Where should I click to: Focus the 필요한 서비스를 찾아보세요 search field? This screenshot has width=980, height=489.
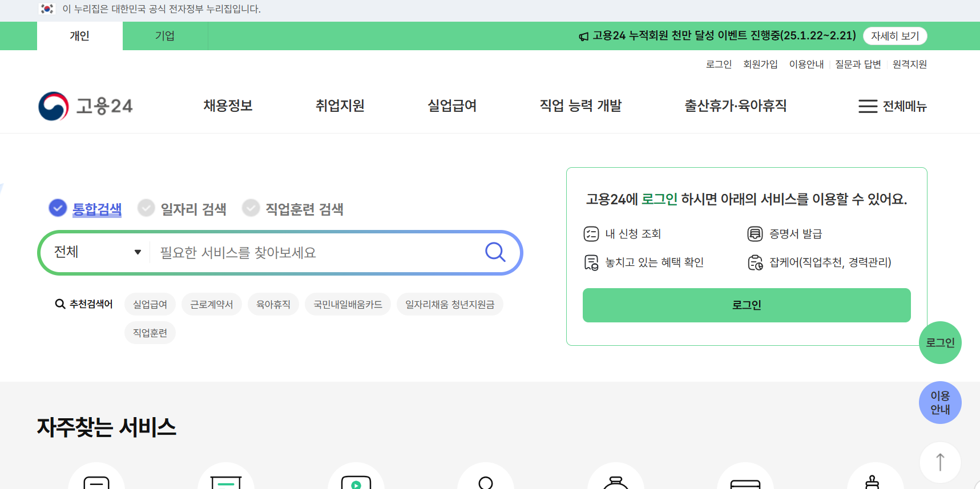[317, 252]
